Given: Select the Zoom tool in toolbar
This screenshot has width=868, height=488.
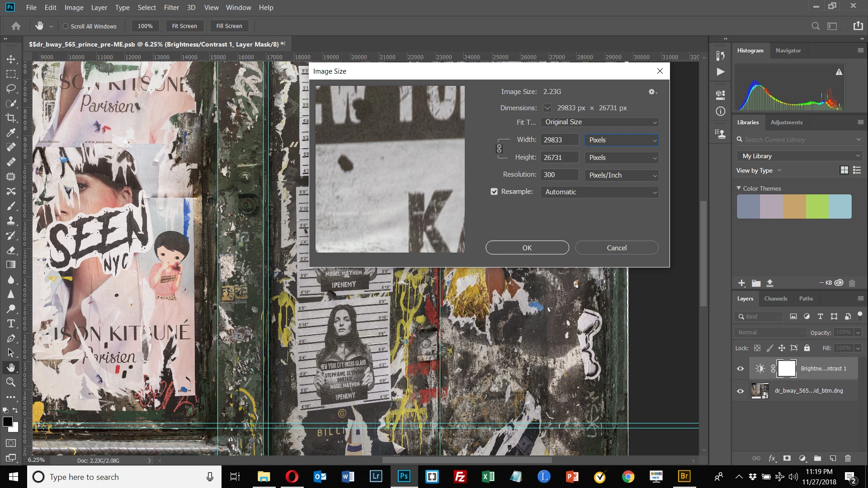Looking at the screenshot, I should coord(11,382).
